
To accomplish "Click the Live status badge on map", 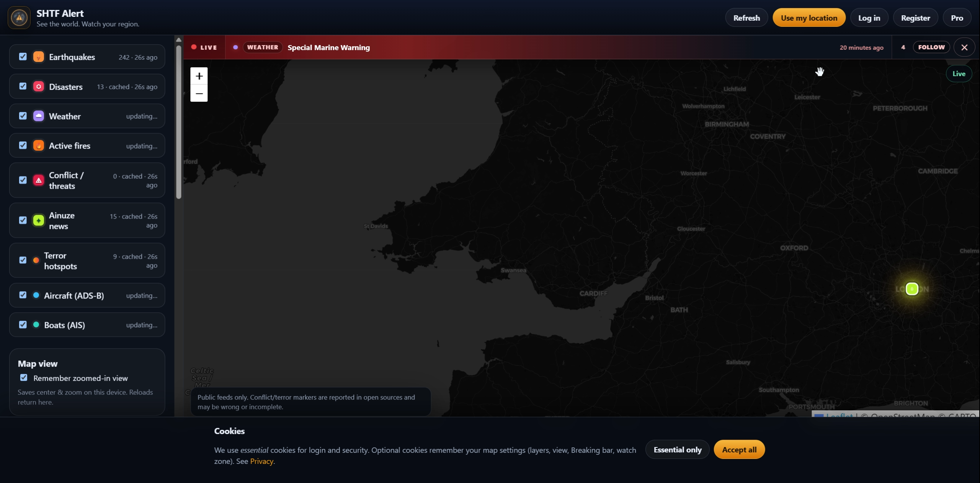I will (x=959, y=73).
